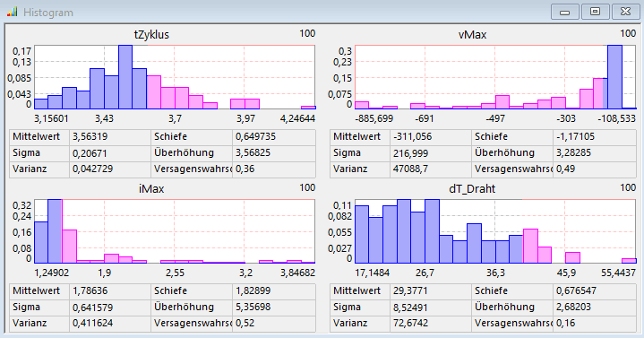This screenshot has height=338, width=644.
Task: Click the iMax Überhöhung value 5,35698
Action: tap(253, 307)
